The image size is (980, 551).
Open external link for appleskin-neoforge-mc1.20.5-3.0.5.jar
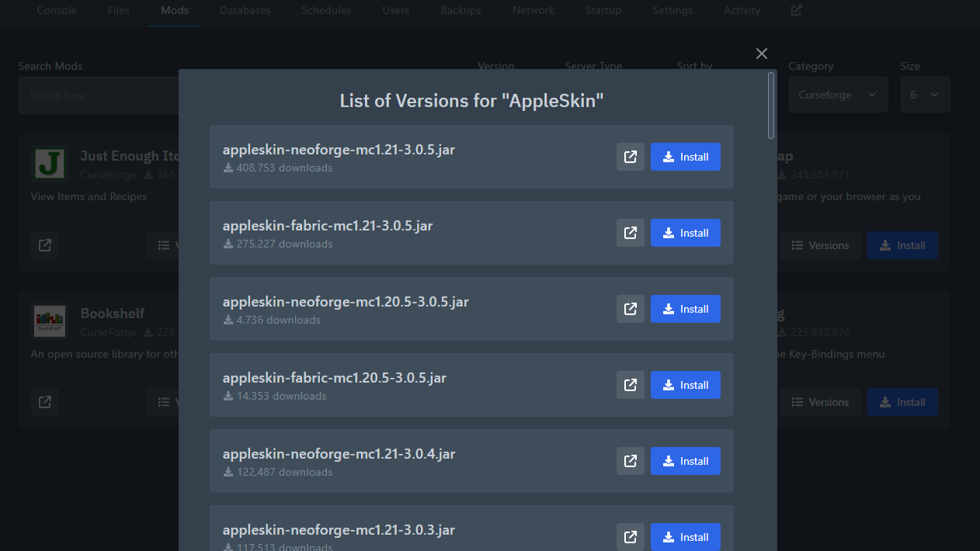pos(630,309)
